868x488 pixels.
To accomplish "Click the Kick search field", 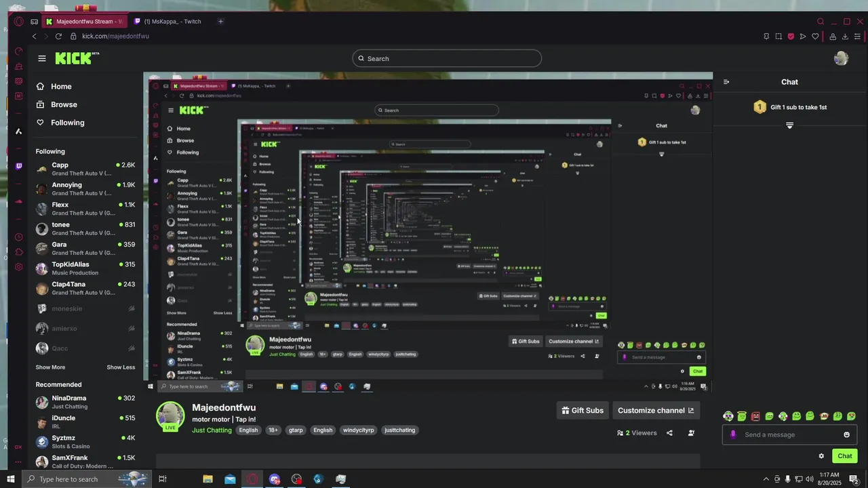I will 447,58.
